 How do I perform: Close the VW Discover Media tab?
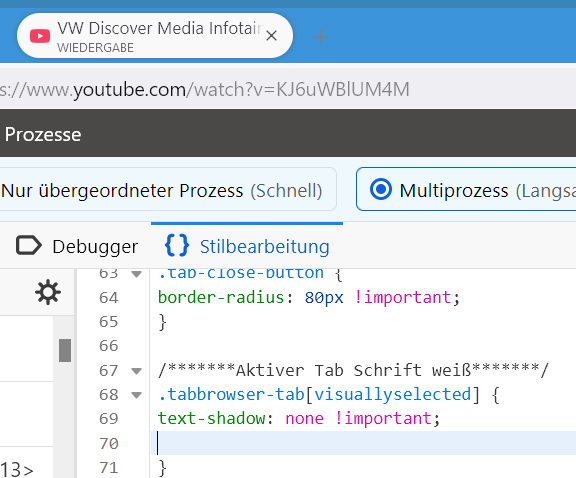(x=271, y=36)
